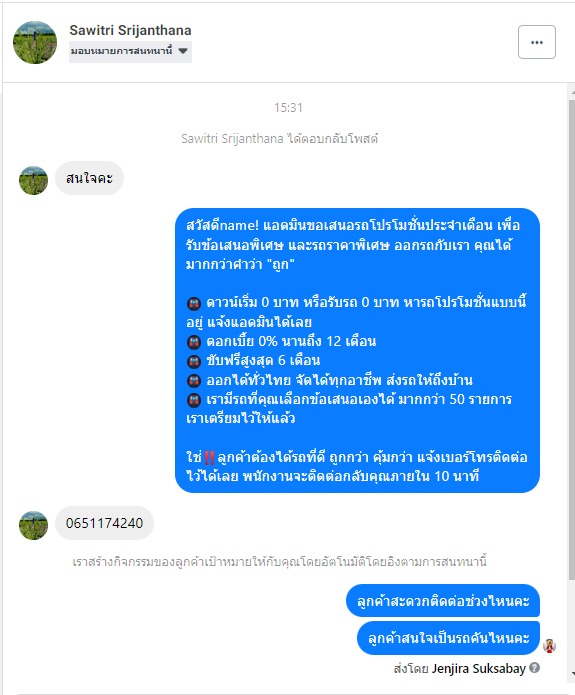Click the dropdown arrow next to มอบหมายการสนทนานี้
575x695 pixels.
tap(183, 51)
